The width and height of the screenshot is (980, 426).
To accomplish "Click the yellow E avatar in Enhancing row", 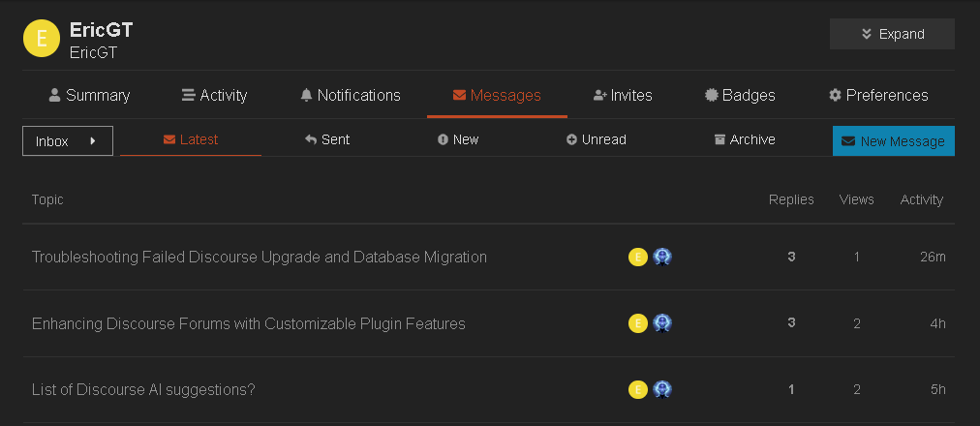I will (x=637, y=323).
